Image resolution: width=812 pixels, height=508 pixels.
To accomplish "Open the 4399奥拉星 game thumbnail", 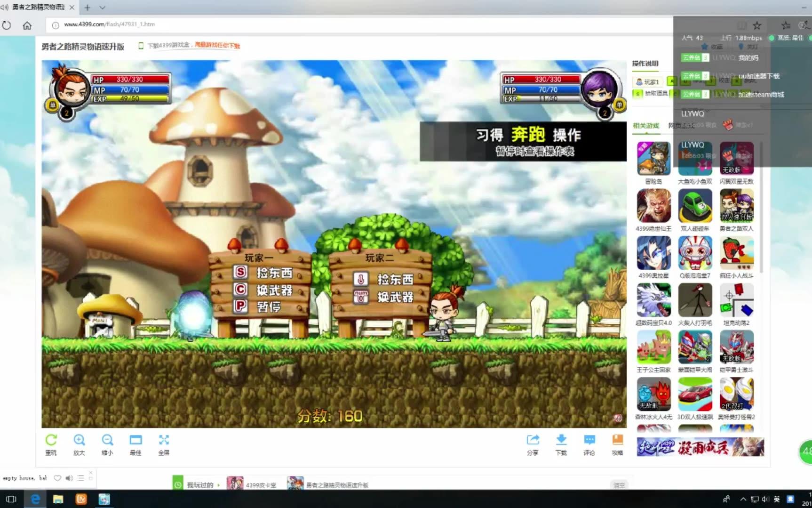I will [x=654, y=253].
